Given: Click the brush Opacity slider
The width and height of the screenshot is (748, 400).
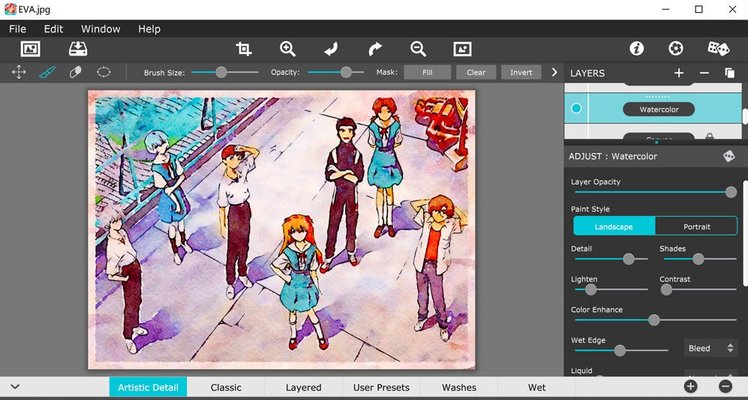Looking at the screenshot, I should (x=336, y=72).
